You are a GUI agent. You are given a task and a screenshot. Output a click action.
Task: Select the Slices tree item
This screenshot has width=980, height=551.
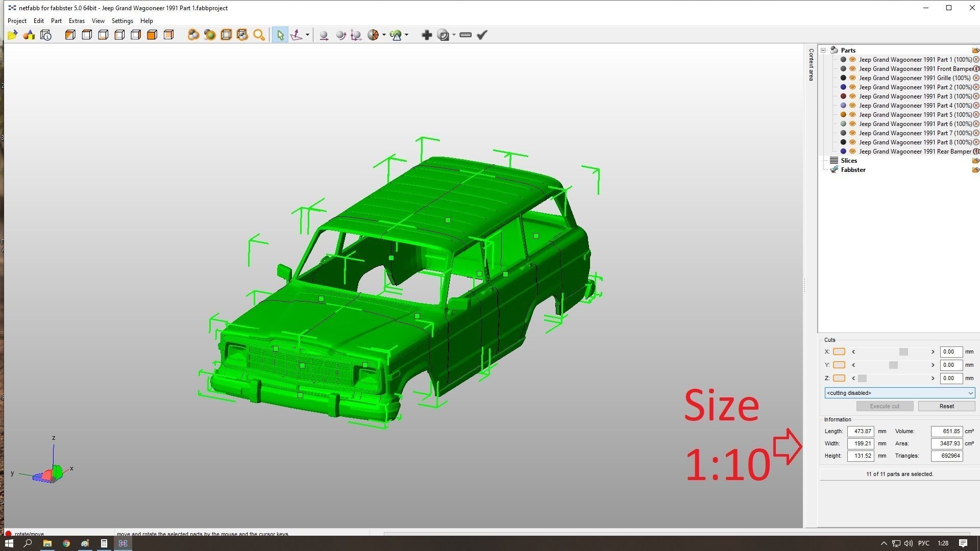pyautogui.click(x=849, y=160)
